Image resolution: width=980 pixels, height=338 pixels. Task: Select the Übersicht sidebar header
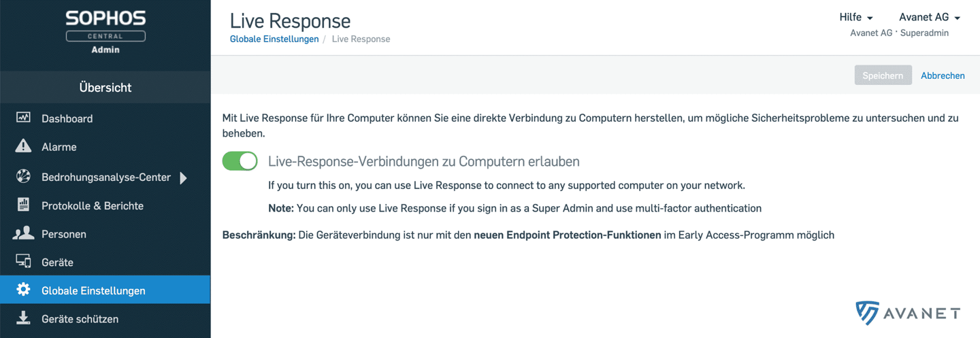(x=105, y=87)
